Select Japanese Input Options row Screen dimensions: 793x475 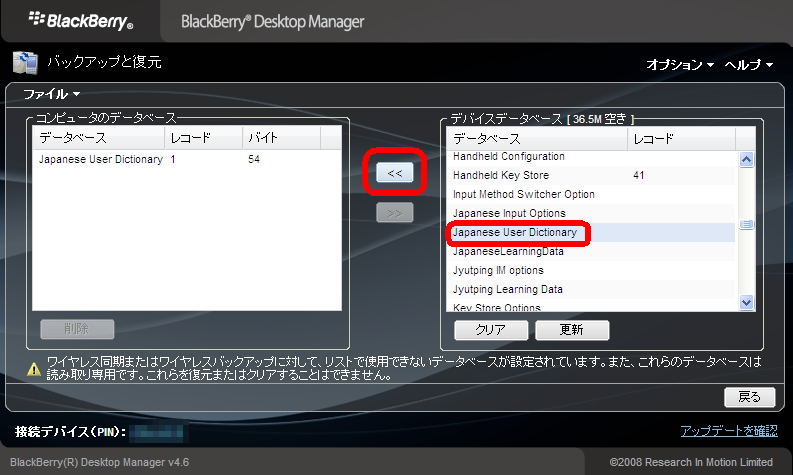(591, 213)
